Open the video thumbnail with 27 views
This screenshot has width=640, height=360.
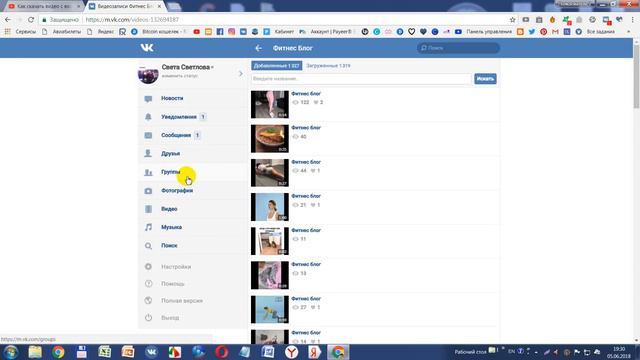coord(269,309)
